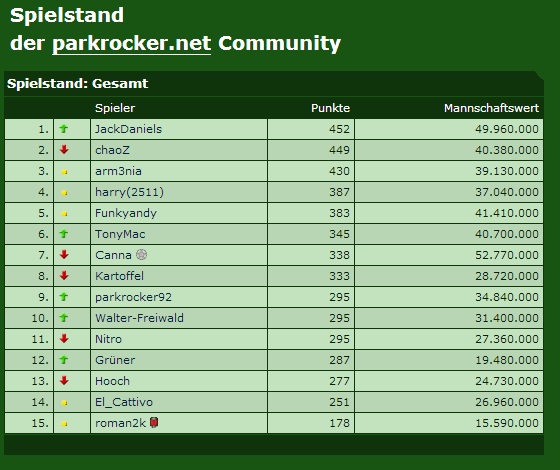Click the Punkte column header
The width and height of the screenshot is (560, 470).
tap(330, 108)
